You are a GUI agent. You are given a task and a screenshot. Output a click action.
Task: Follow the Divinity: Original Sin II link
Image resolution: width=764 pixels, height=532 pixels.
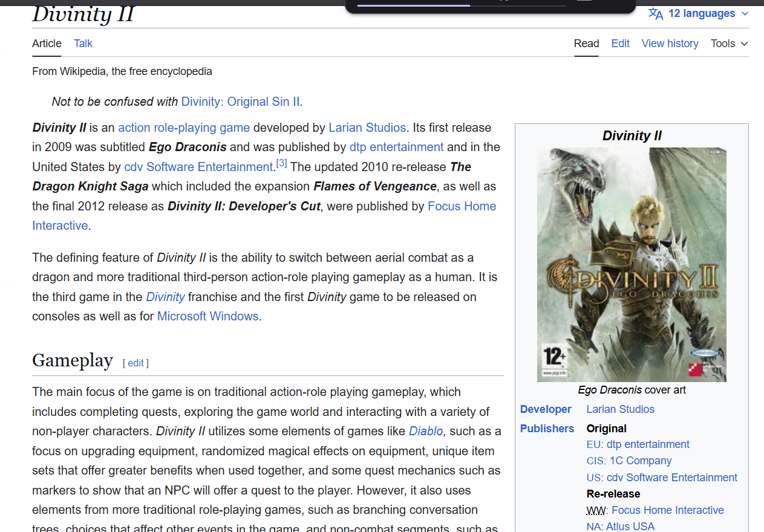point(240,102)
